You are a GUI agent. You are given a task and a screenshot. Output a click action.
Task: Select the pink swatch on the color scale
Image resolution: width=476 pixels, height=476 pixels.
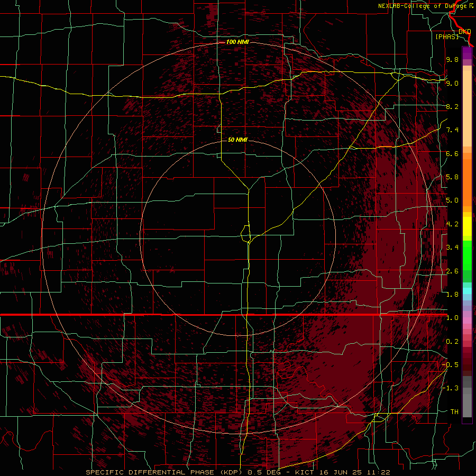(467, 321)
